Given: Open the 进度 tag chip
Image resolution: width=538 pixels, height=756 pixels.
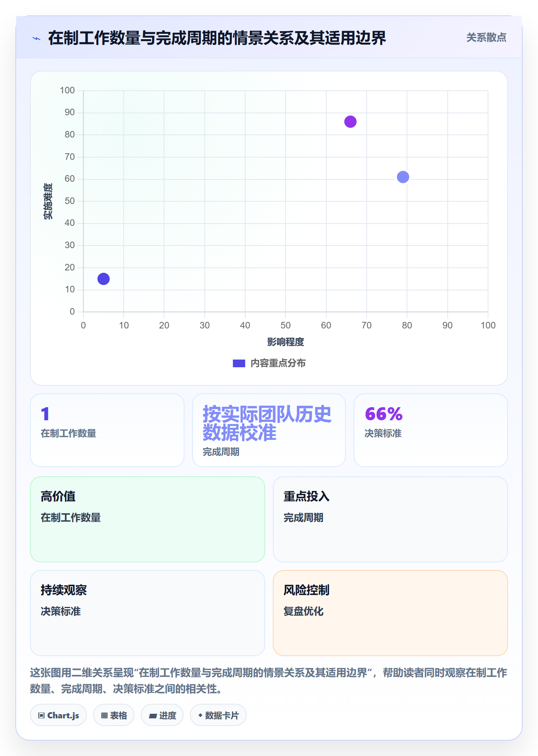Looking at the screenshot, I should (x=162, y=715).
